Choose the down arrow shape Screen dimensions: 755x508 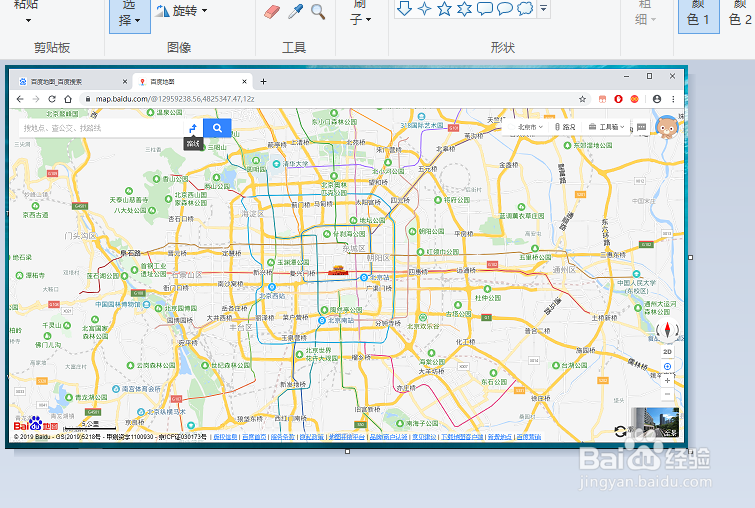(404, 8)
